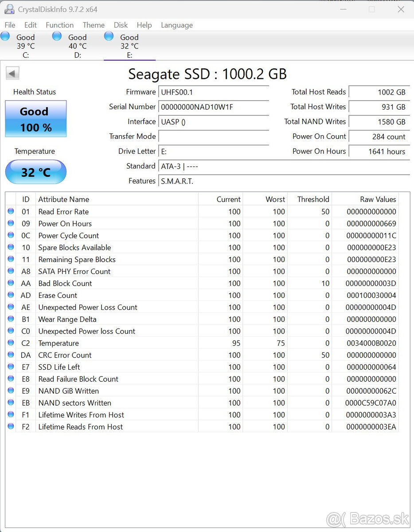Click the Power On Hours value 1641 hours
Image resolution: width=414 pixels, height=532 pixels.
[379, 152]
